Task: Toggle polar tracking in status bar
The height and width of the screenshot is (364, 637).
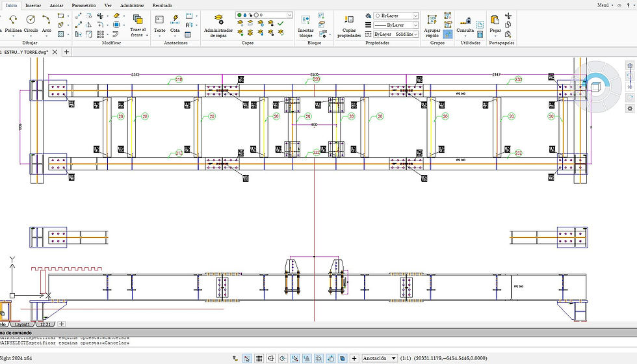Action: pos(283,358)
